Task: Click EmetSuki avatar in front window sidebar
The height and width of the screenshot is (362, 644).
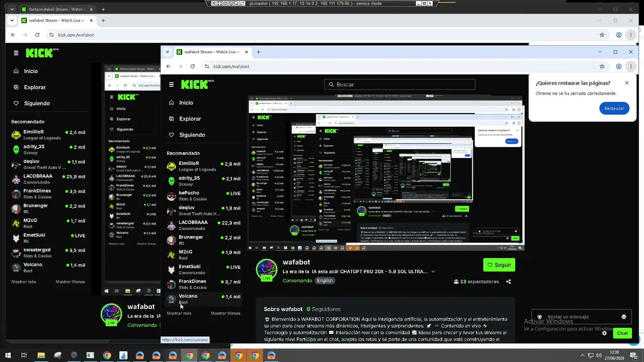Action: [x=171, y=269]
